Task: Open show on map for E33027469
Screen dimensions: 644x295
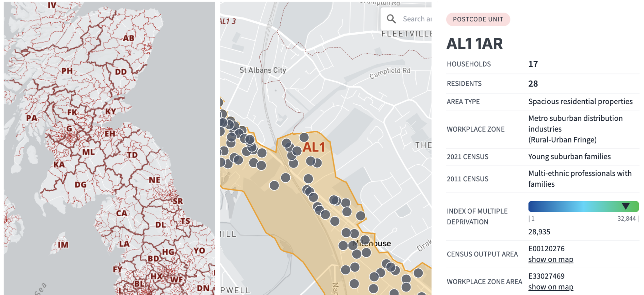Action: pyautogui.click(x=550, y=287)
